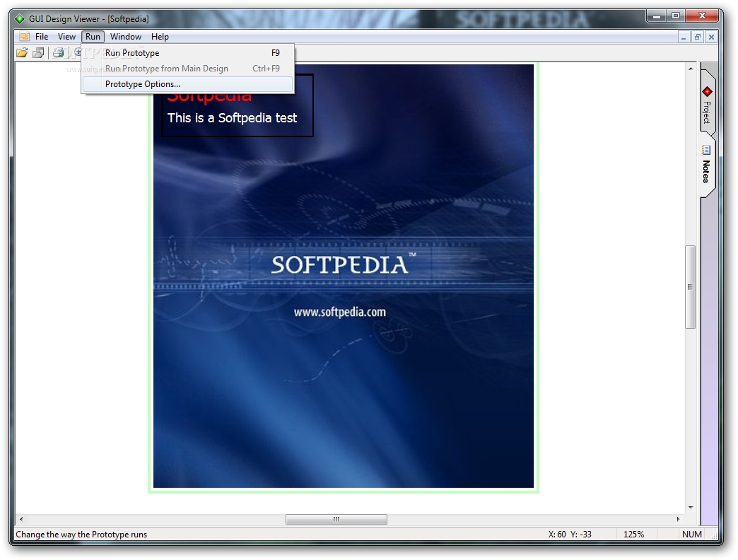738x560 pixels.
Task: Click the document icon left of File
Action: point(25,36)
